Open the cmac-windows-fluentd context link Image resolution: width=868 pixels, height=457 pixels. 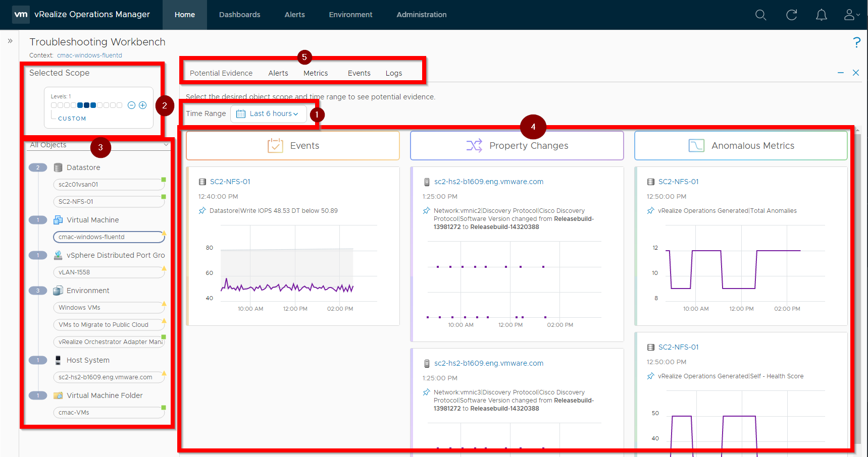[x=89, y=55]
